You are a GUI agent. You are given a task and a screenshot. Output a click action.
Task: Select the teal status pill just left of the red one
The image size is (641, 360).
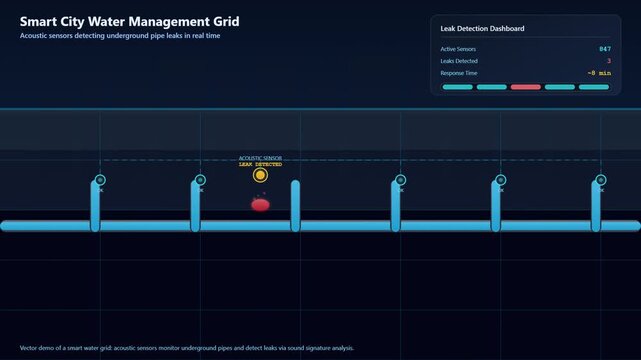(x=492, y=87)
